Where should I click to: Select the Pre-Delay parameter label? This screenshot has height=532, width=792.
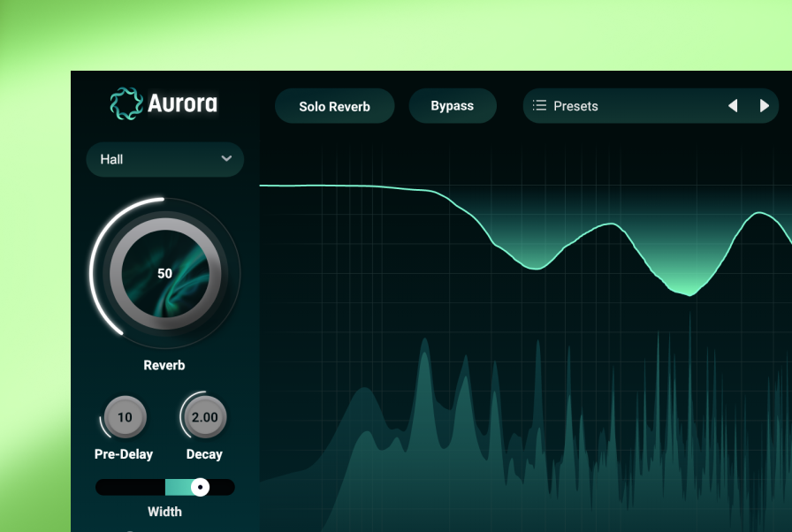124,454
